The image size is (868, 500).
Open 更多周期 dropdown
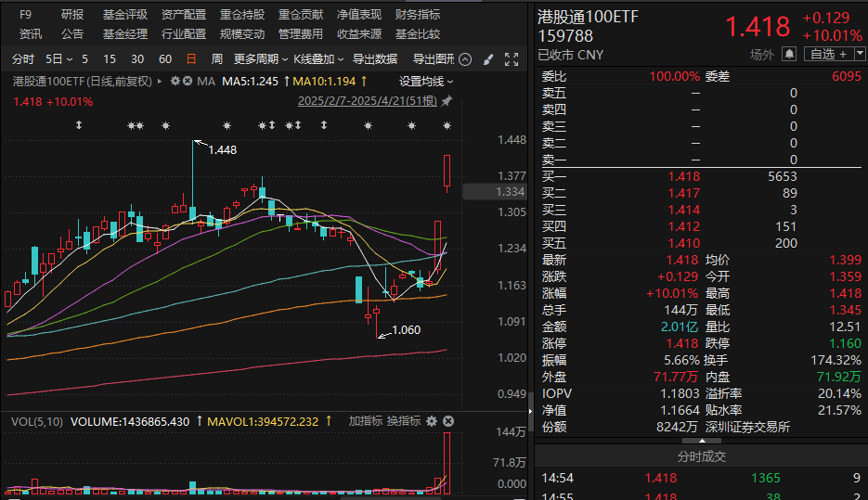click(261, 59)
